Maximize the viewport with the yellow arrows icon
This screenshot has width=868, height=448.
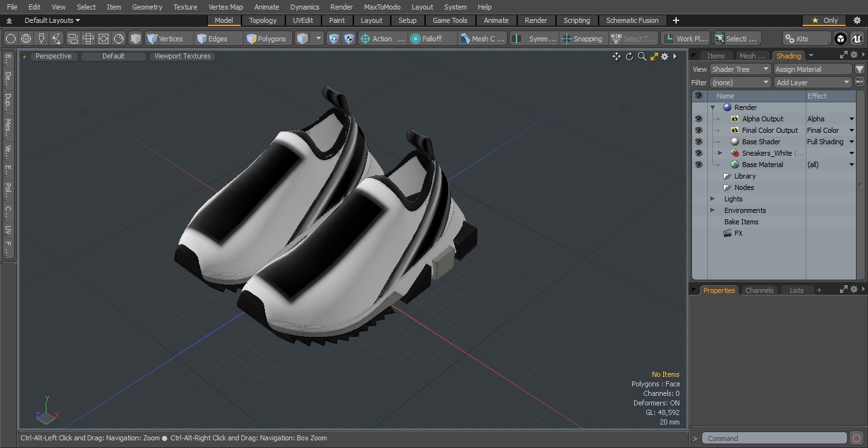[654, 57]
